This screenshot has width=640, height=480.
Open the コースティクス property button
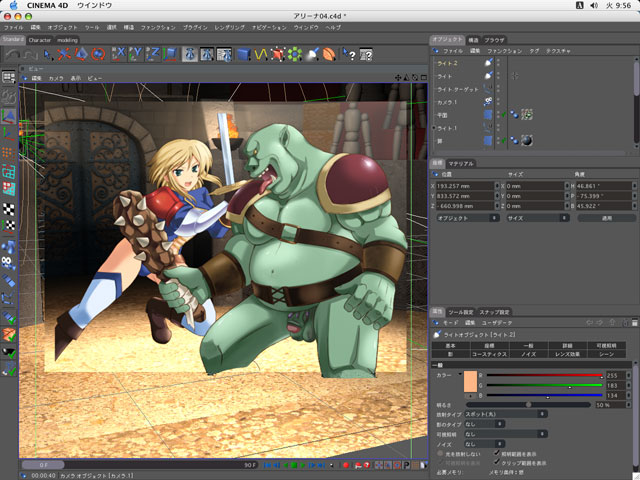[x=489, y=354]
